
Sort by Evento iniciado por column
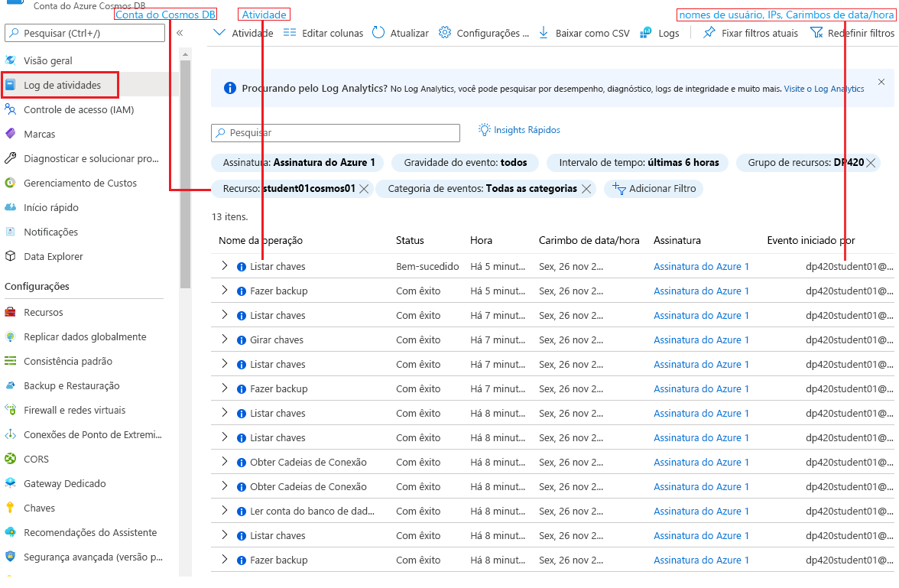point(810,240)
